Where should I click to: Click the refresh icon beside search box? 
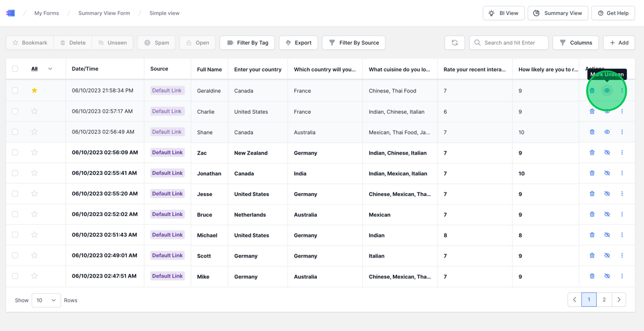454,43
